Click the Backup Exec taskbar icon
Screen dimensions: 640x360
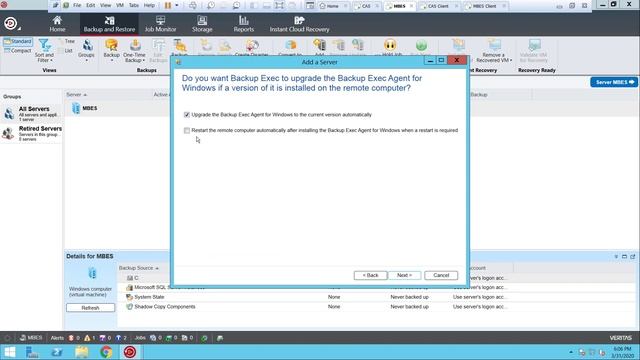coord(130,352)
